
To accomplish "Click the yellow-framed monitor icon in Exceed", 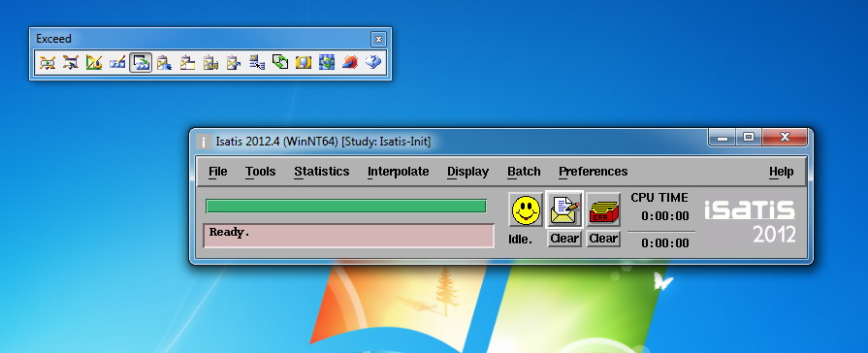I will coord(304,62).
